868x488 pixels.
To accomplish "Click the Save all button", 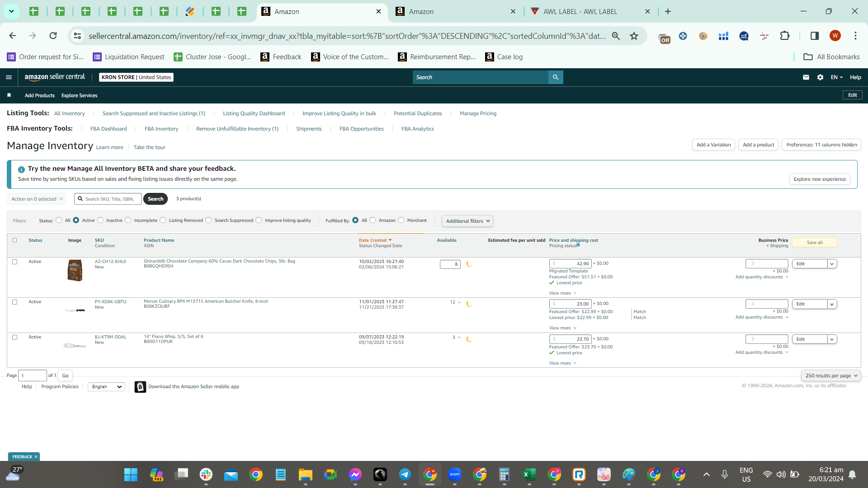I will 815,243.
